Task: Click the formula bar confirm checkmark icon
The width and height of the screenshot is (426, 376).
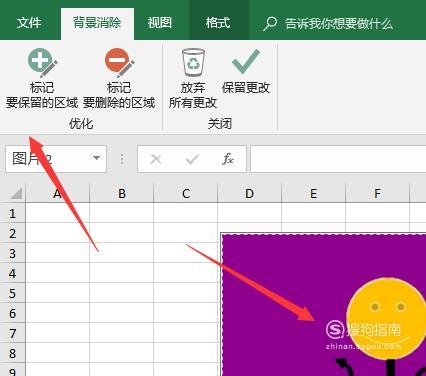Action: point(192,159)
